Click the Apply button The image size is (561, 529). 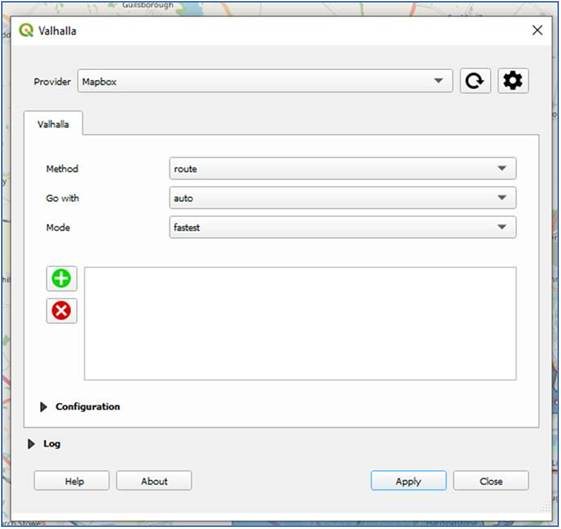(x=409, y=481)
